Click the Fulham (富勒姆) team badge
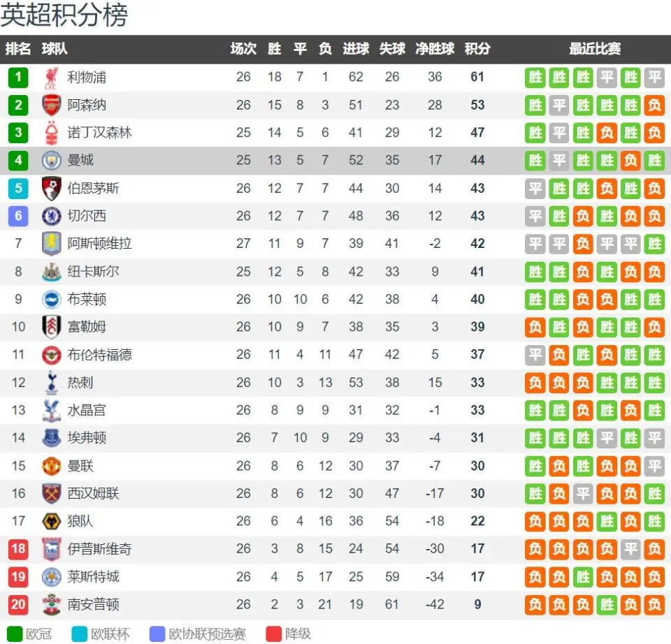 coord(51,327)
